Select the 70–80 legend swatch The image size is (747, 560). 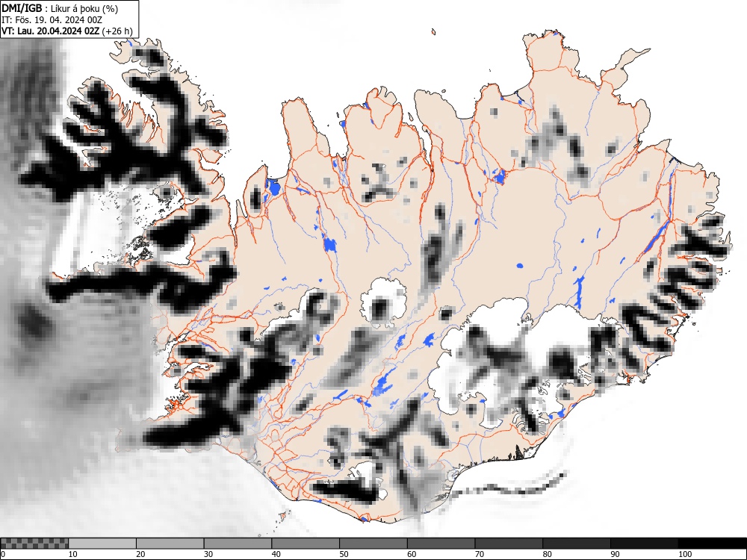coord(509,544)
